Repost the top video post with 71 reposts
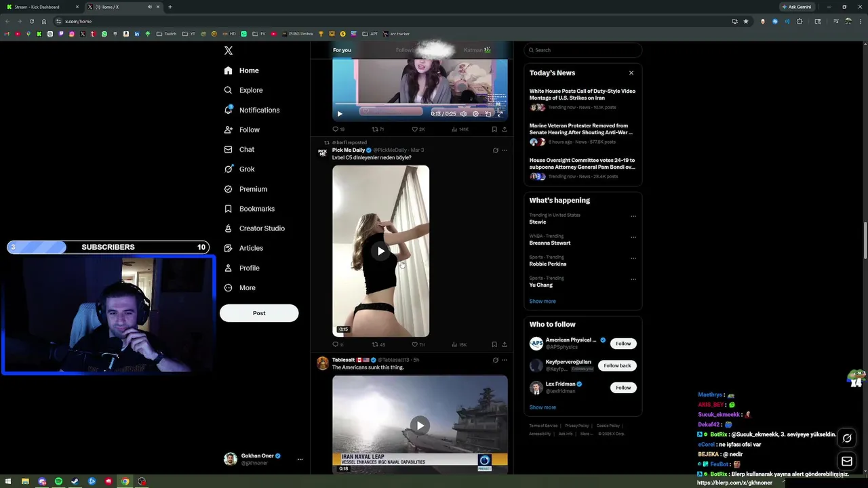This screenshot has height=488, width=868. pyautogui.click(x=378, y=129)
